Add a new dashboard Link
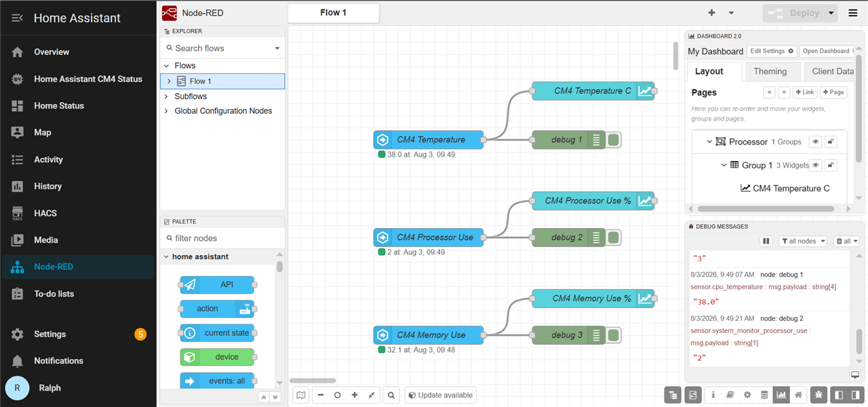The height and width of the screenshot is (407, 868). pos(805,92)
